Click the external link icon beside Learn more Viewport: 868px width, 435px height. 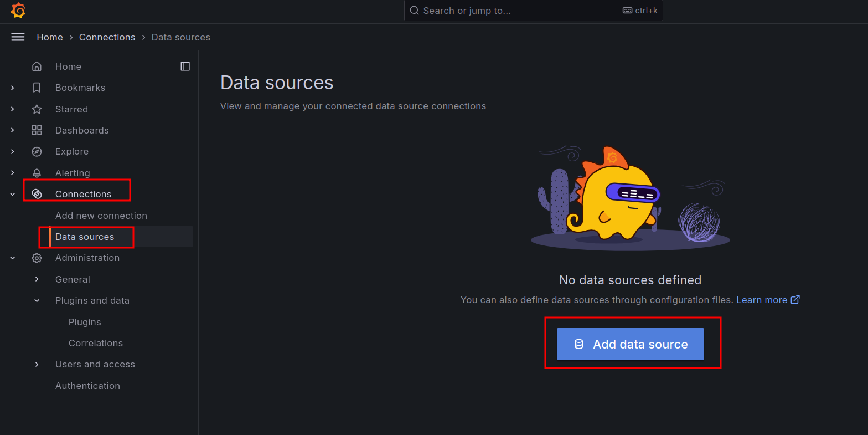click(x=795, y=300)
